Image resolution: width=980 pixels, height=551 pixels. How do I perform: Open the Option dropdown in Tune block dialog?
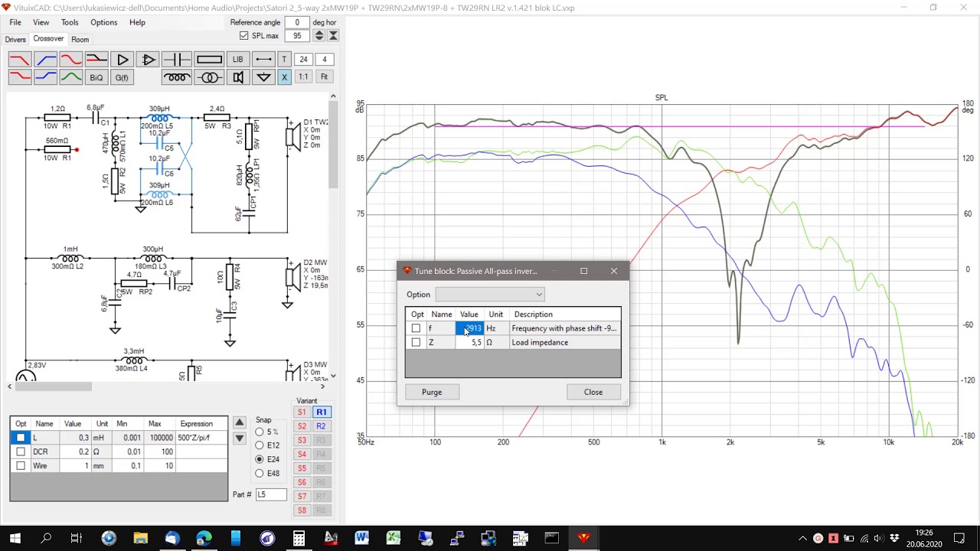[x=490, y=295]
